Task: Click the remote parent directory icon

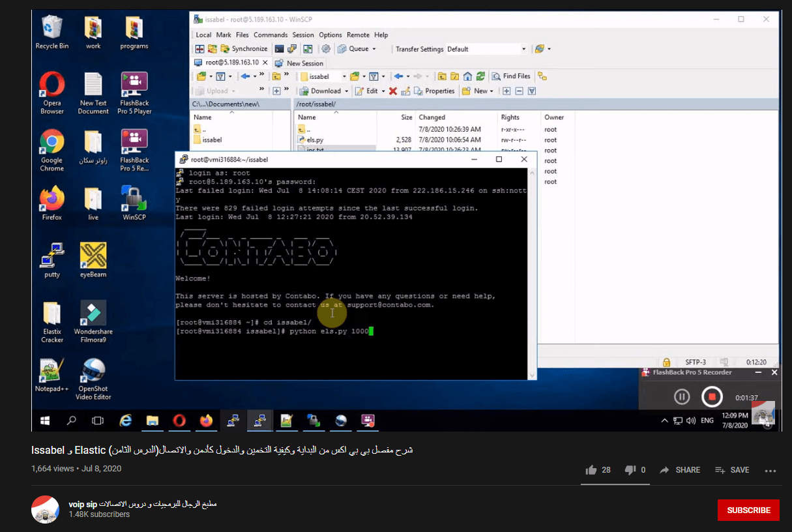Action: (x=443, y=76)
